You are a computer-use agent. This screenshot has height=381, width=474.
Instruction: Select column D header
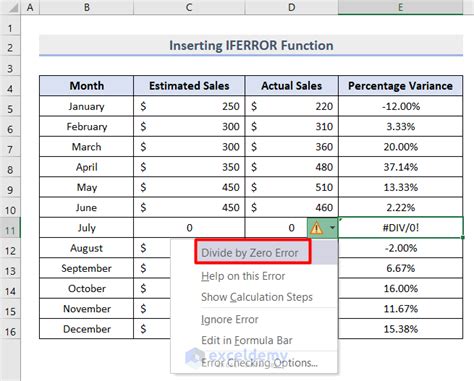(292, 7)
